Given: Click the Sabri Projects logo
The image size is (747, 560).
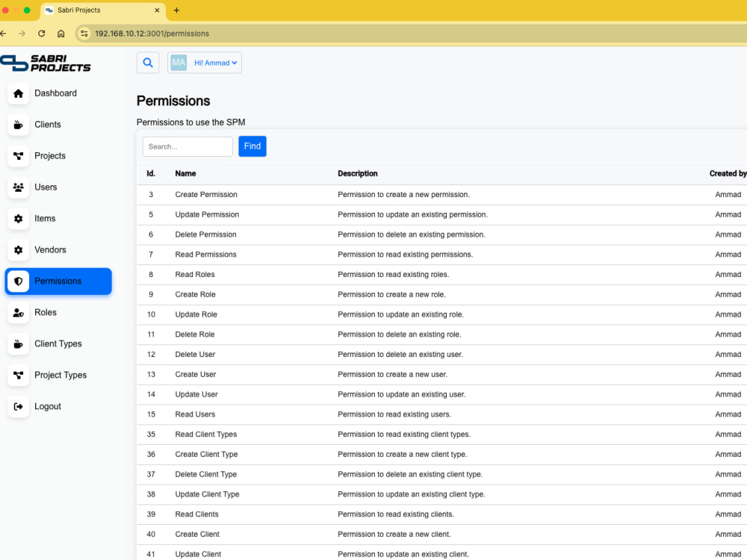Looking at the screenshot, I should [x=46, y=63].
